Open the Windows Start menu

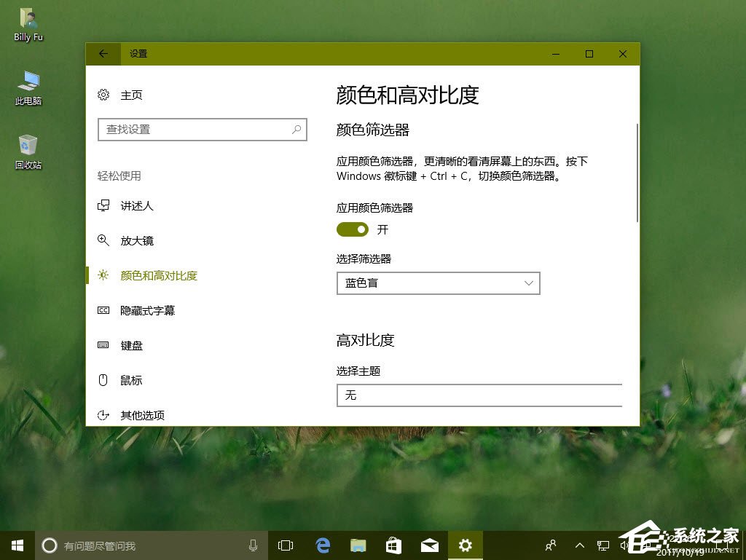pyautogui.click(x=16, y=545)
